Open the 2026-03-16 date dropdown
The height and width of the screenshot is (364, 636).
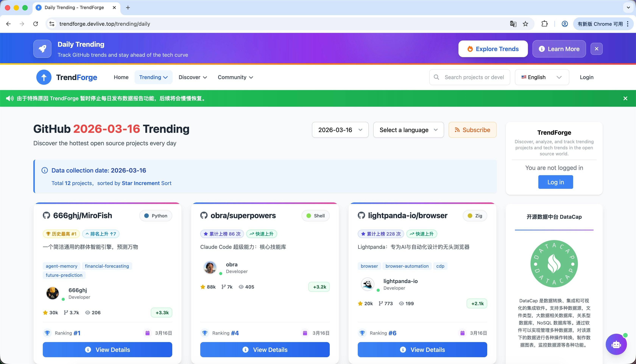pos(340,130)
